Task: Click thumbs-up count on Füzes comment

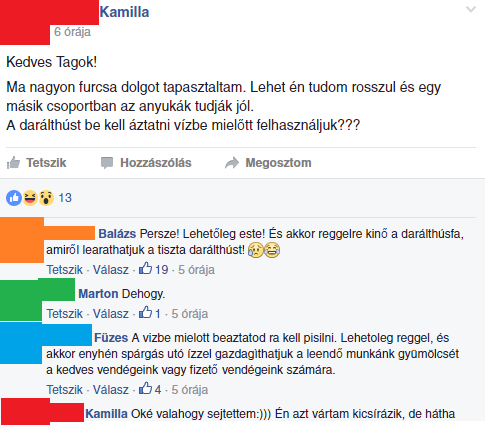Action: pos(150,389)
